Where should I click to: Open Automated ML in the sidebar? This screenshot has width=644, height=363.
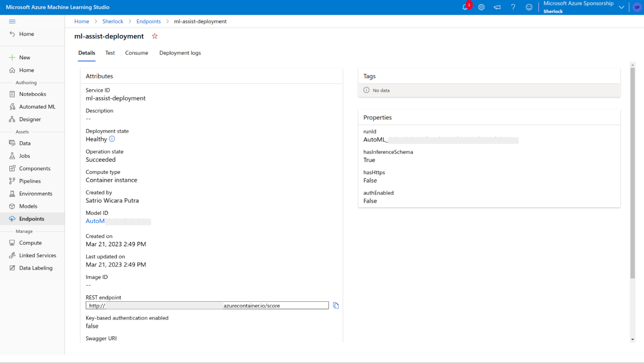point(37,107)
